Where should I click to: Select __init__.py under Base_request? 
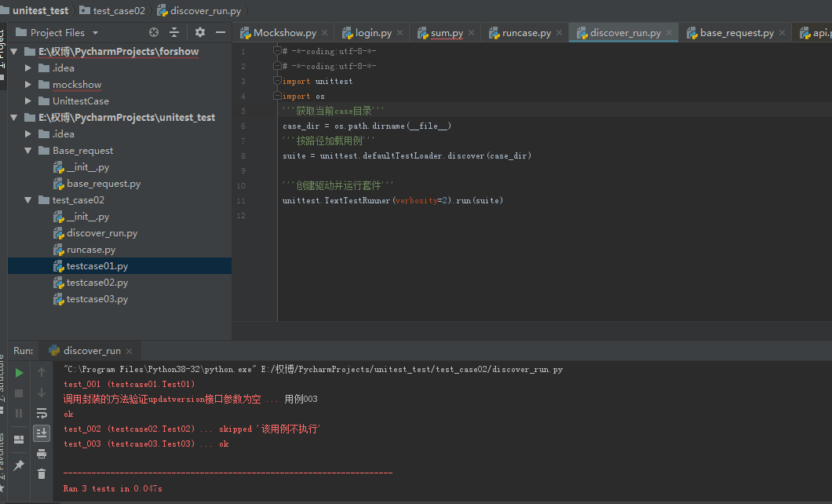click(x=81, y=167)
